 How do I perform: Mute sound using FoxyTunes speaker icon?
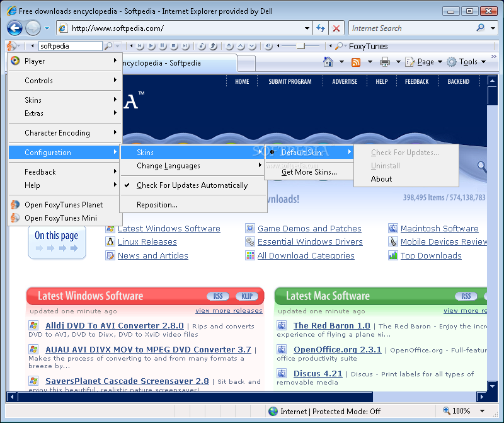(268, 46)
